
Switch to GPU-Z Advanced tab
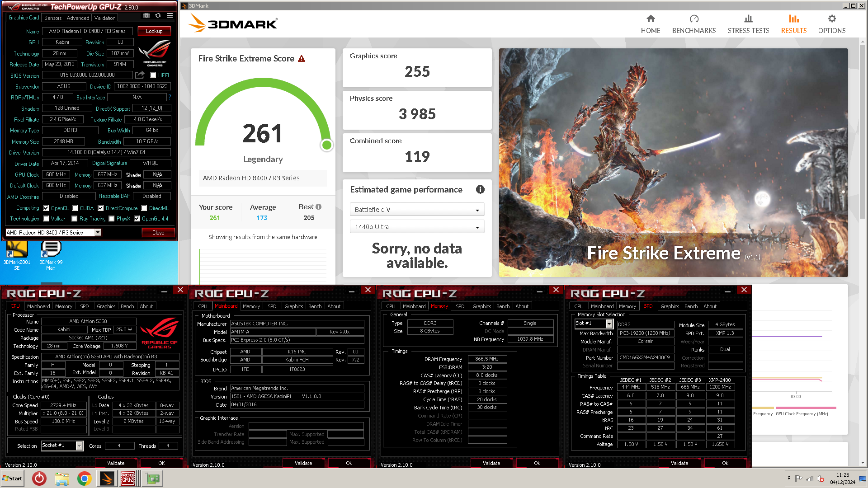pos(78,18)
